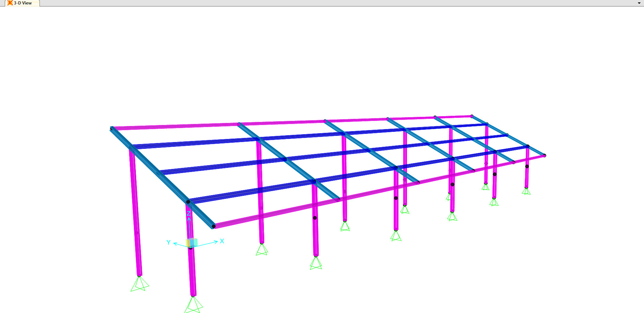Image resolution: width=644 pixels, height=313 pixels.
Task: Click the Y axis label
Action: [168, 242]
